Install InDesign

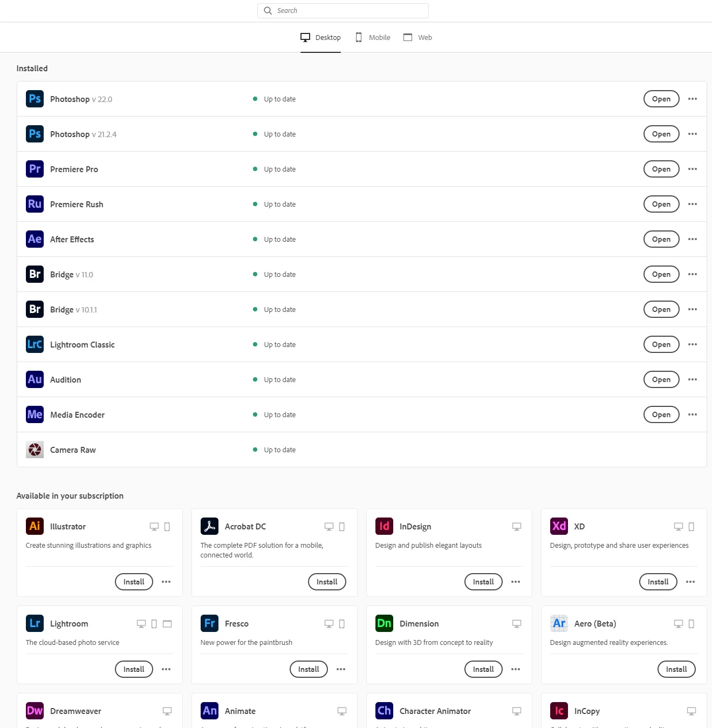483,582
